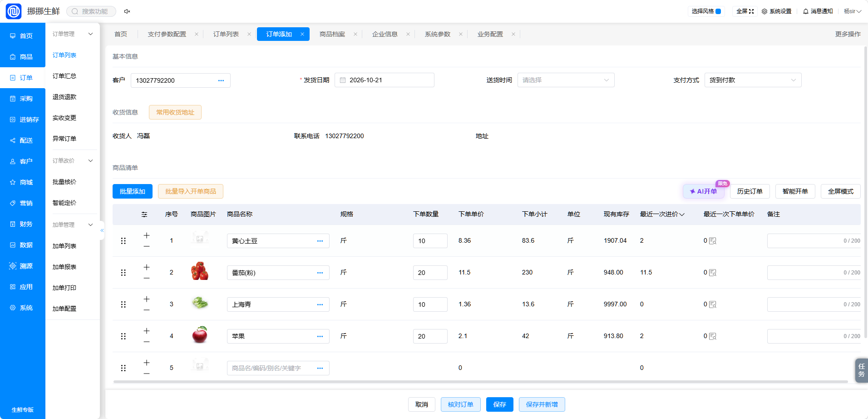Click the mute sound icon in header
This screenshot has height=419, width=868.
[x=127, y=11]
